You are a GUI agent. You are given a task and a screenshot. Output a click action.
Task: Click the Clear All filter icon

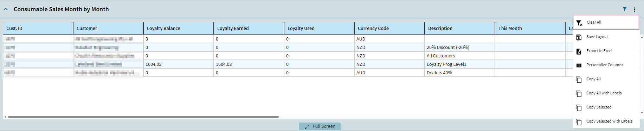[579, 23]
